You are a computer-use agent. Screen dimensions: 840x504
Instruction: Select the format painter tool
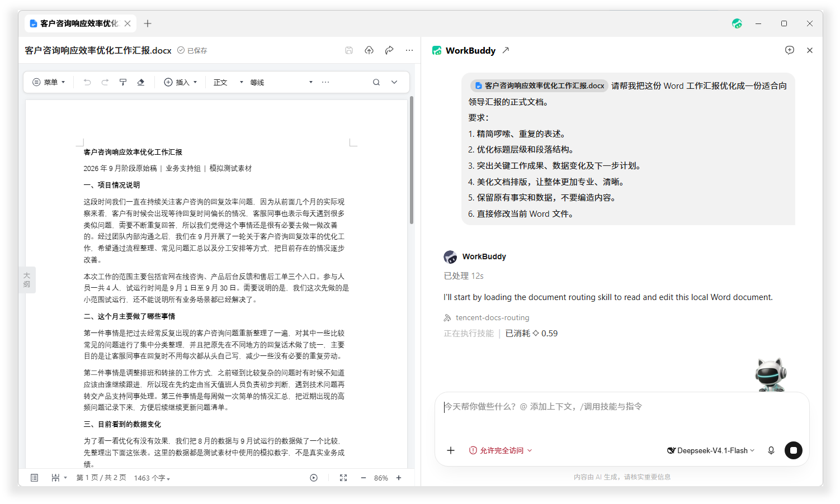coord(123,82)
